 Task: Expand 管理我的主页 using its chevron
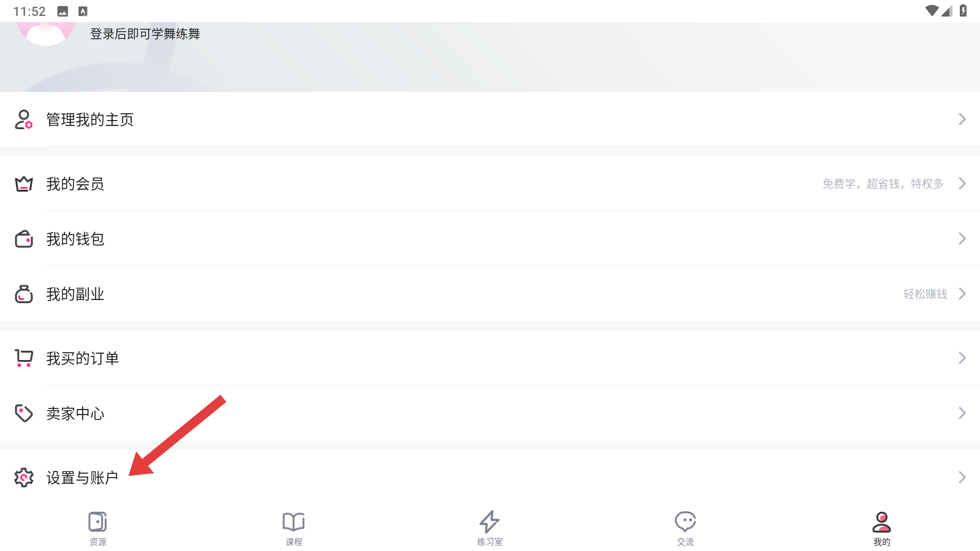click(962, 119)
